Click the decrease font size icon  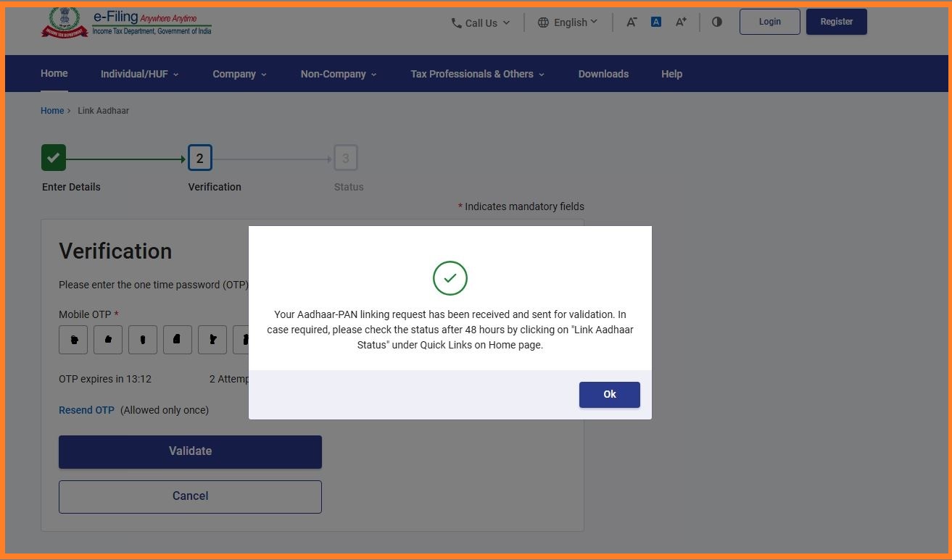click(x=632, y=22)
